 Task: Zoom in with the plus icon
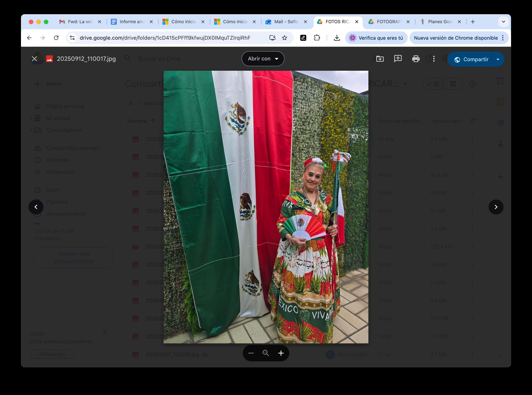coord(281,353)
